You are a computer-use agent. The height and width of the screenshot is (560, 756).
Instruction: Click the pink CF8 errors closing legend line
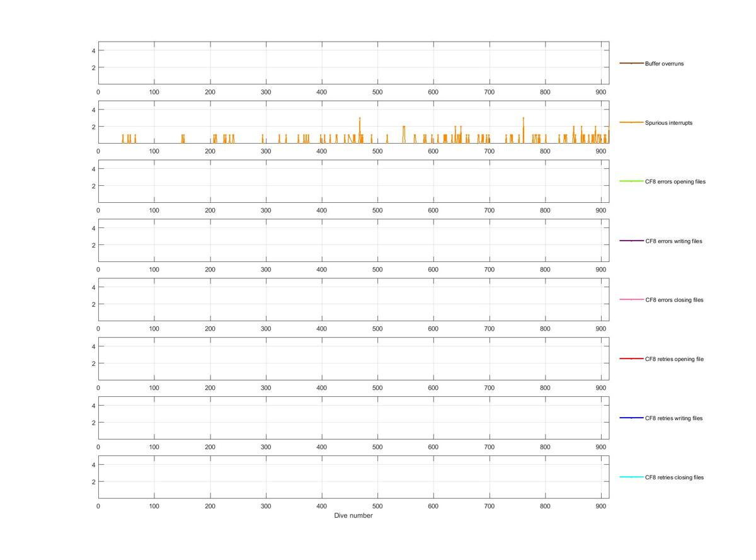pos(631,300)
